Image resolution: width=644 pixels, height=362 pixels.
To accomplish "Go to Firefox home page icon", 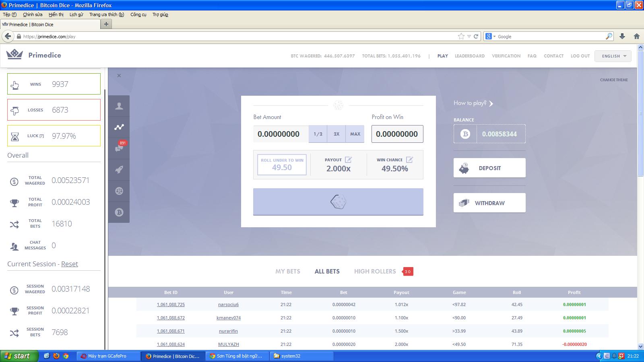I will 637,36.
